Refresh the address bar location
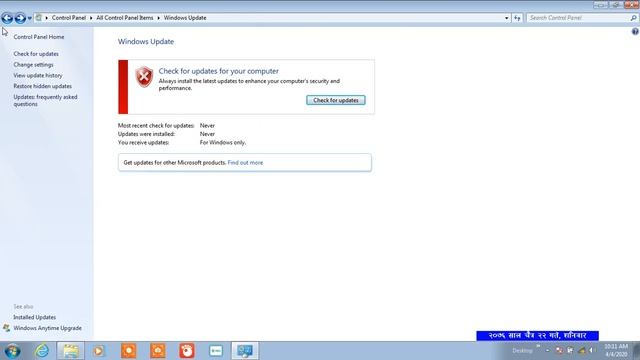Image resolution: width=640 pixels, height=360 pixels. pos(517,18)
